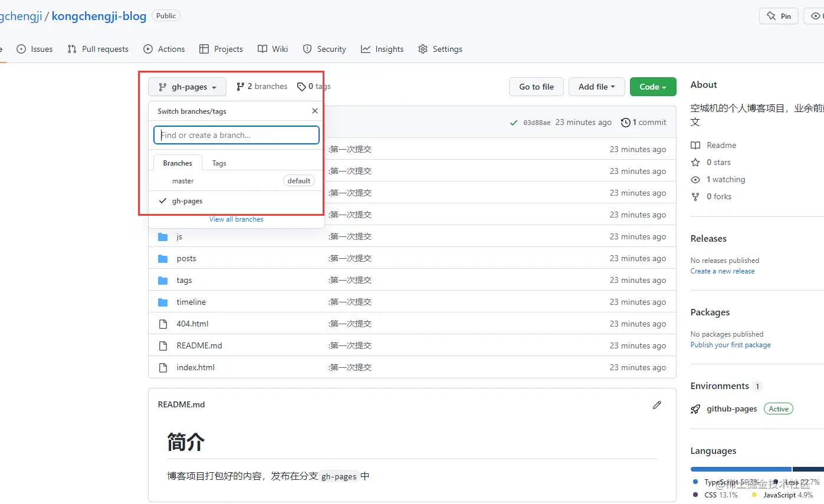Open commit message for the index.html row
Viewport: 824px width, 504px height.
coord(350,367)
